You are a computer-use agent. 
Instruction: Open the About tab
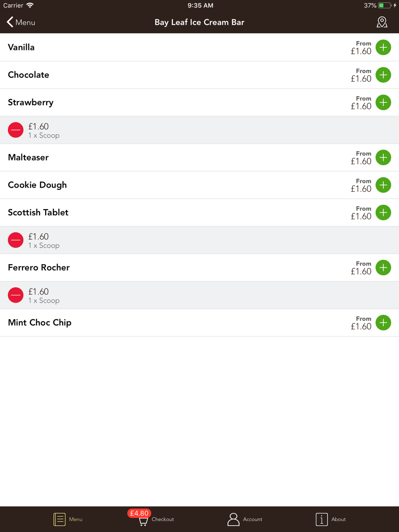[331, 519]
